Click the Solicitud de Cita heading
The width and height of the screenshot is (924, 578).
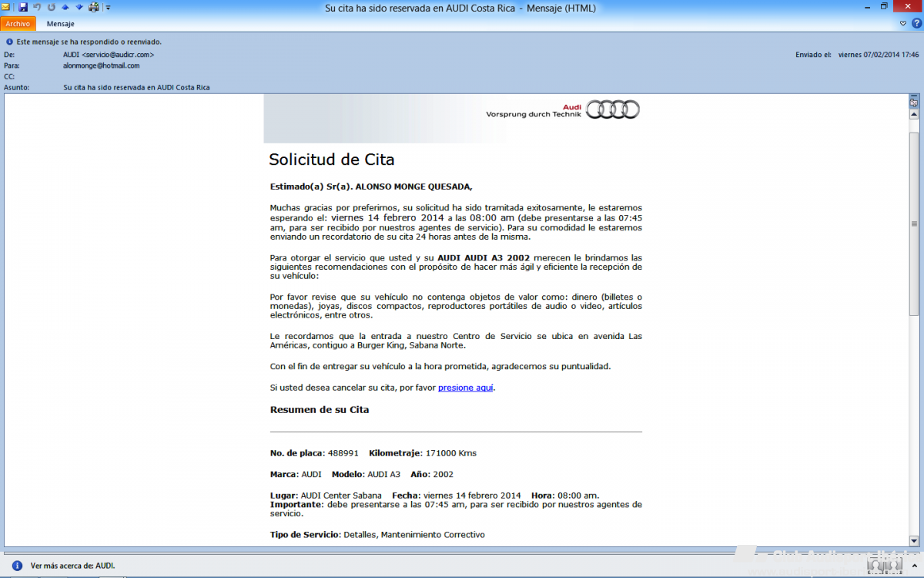(332, 160)
